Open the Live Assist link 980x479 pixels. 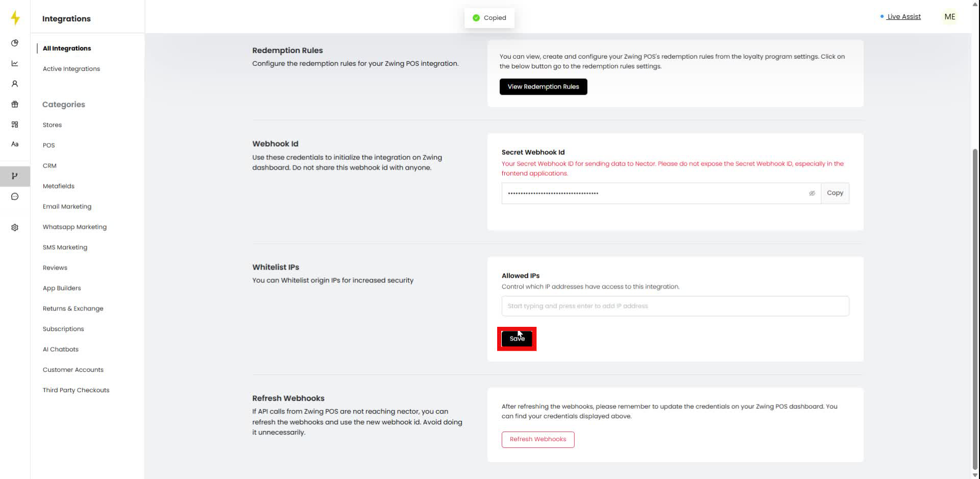click(x=903, y=16)
